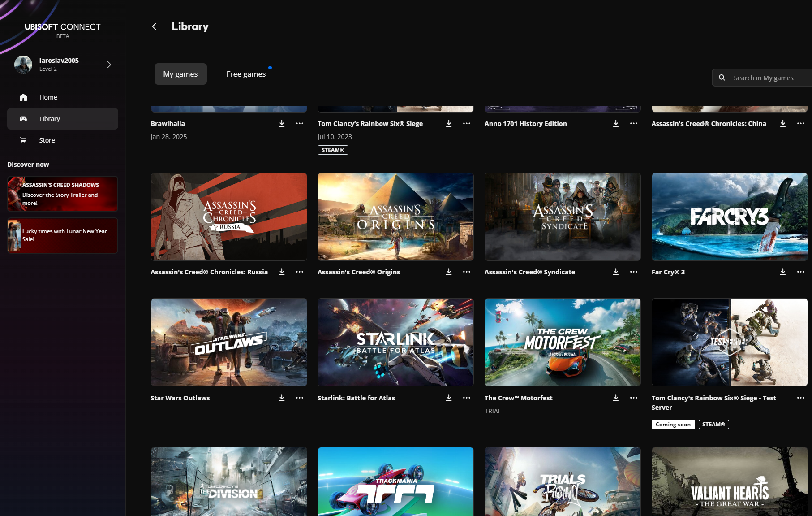Open more options for Star Wars Outlaws

pyautogui.click(x=300, y=398)
